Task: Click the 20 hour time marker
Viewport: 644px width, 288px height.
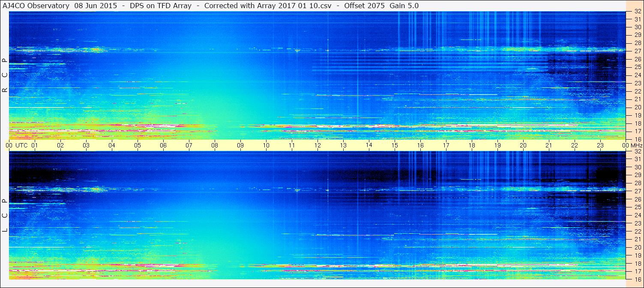Action: tap(523, 145)
